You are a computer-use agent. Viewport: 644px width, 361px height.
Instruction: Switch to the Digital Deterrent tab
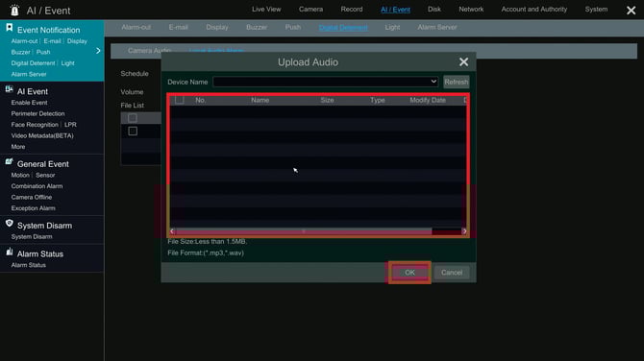tap(343, 28)
